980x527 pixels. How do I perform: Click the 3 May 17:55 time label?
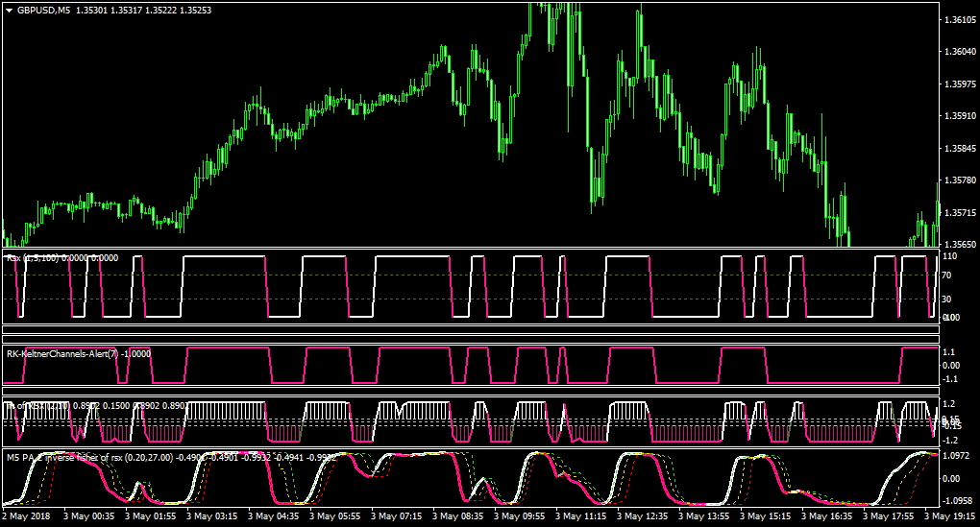(889, 516)
